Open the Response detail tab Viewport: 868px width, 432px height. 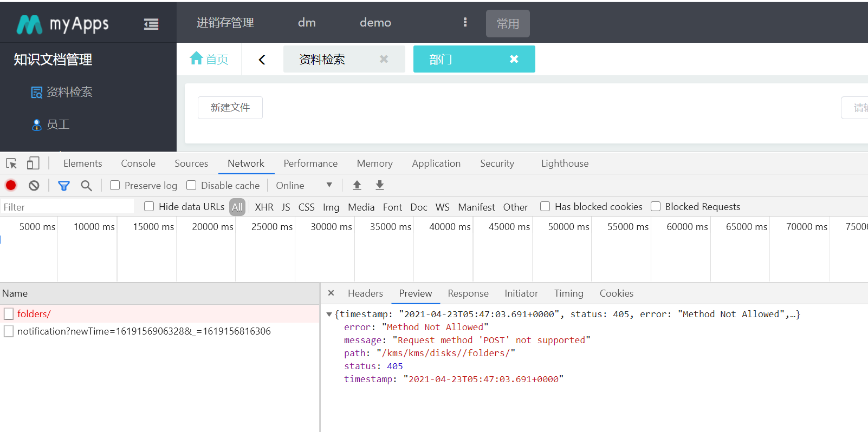pyautogui.click(x=468, y=293)
